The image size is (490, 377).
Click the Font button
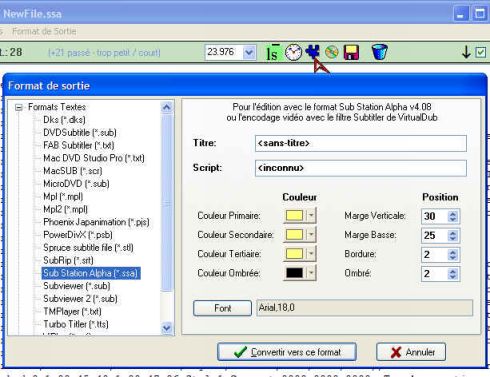coord(222,308)
